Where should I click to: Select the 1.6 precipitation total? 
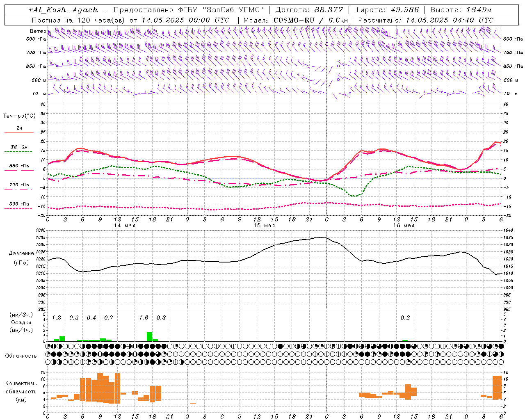[144, 318]
